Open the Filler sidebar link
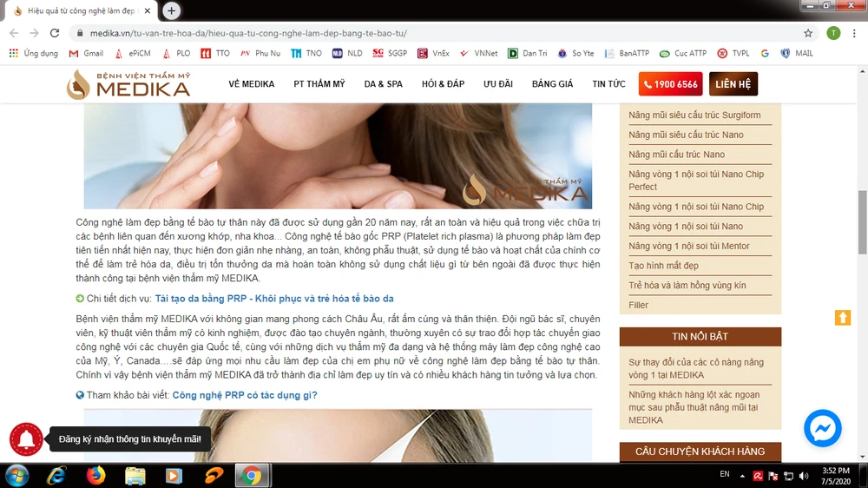Image resolution: width=868 pixels, height=488 pixels. [639, 306]
